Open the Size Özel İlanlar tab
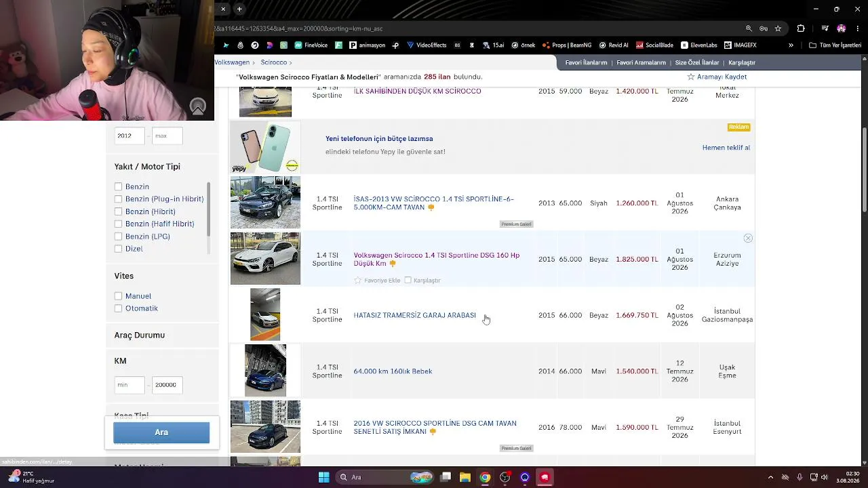868x488 pixels. pyautogui.click(x=697, y=62)
